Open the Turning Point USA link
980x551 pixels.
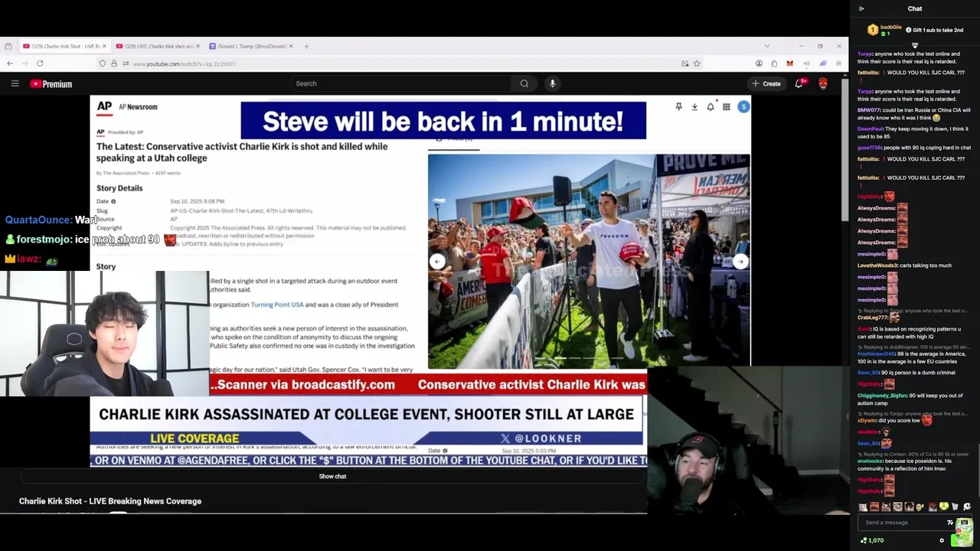(x=277, y=305)
